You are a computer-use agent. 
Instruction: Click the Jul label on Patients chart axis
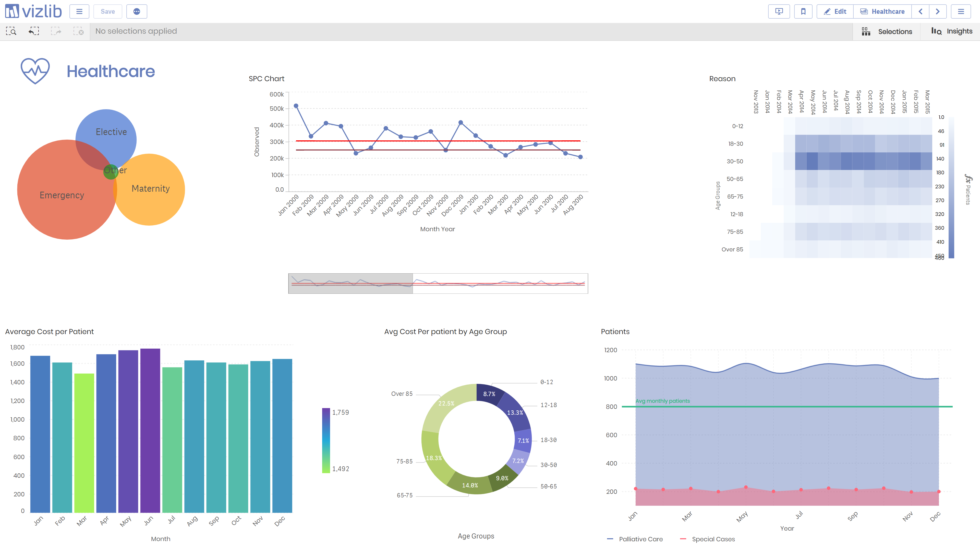799,515
